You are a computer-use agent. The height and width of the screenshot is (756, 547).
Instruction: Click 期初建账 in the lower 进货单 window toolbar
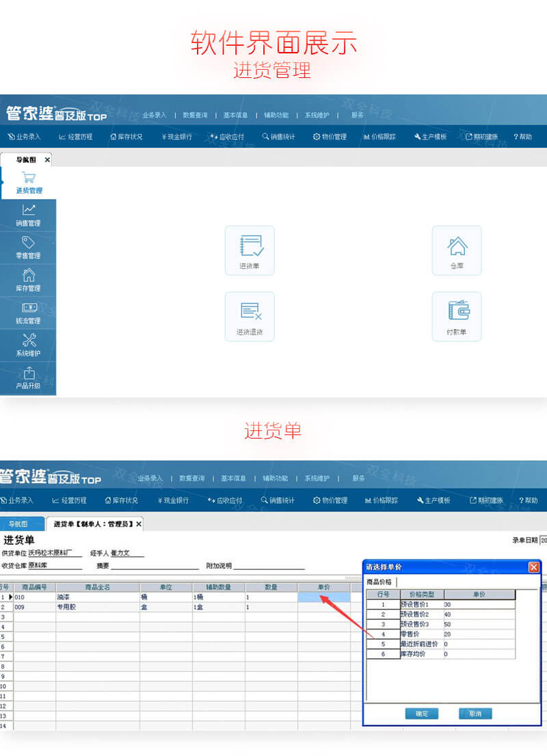click(486, 500)
